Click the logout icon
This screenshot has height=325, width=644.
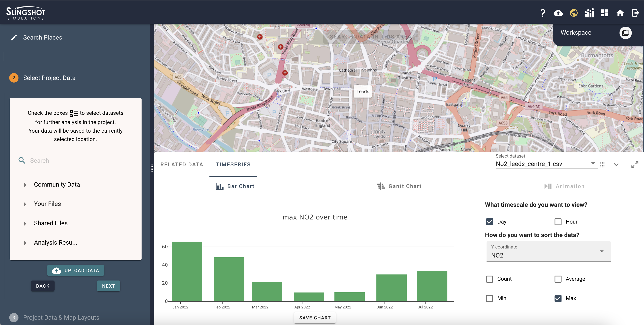pos(635,13)
